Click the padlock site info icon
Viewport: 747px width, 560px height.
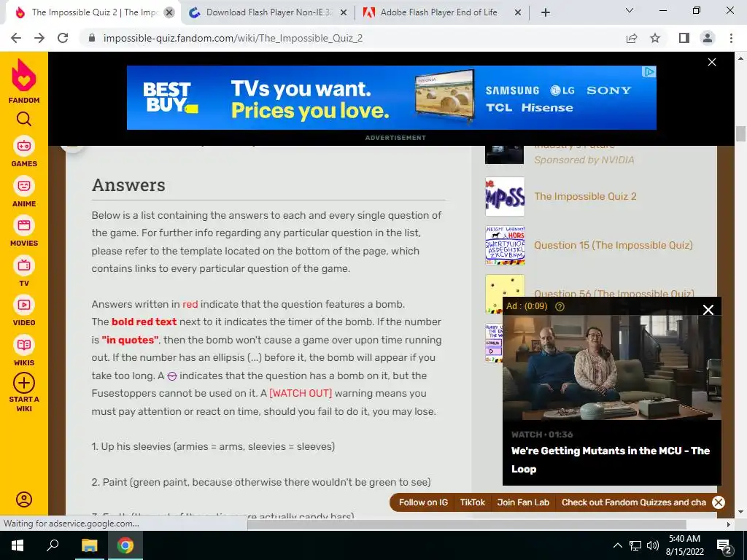[92, 38]
